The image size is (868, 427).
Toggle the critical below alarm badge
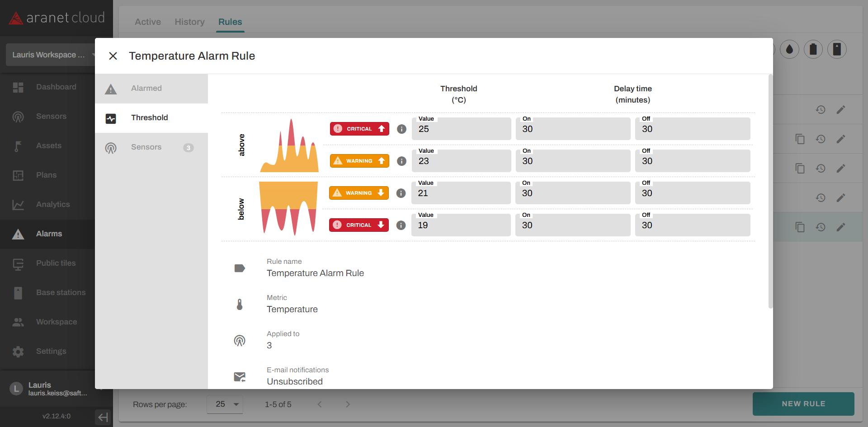tap(359, 225)
